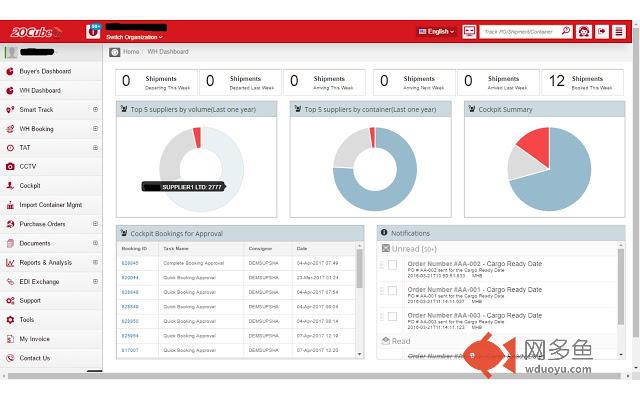Open the English language dropdown
Screen dimensions: 640x400
tap(438, 31)
